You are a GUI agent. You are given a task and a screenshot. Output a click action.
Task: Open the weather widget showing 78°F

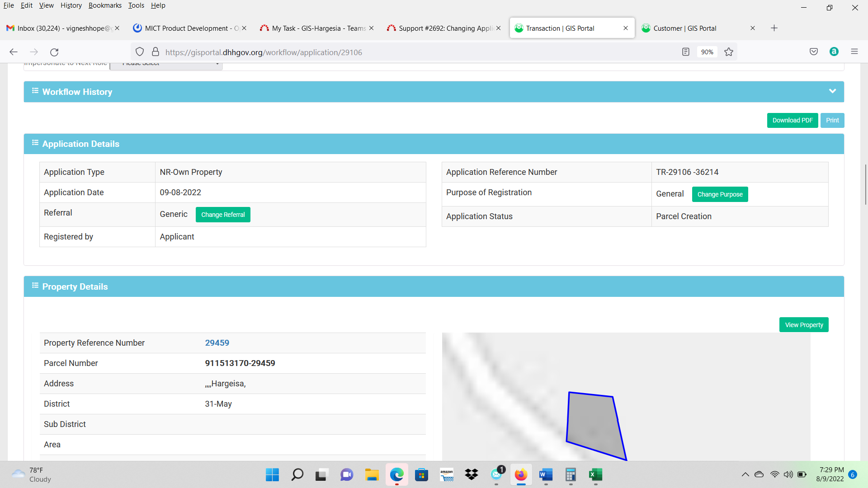coord(32,474)
